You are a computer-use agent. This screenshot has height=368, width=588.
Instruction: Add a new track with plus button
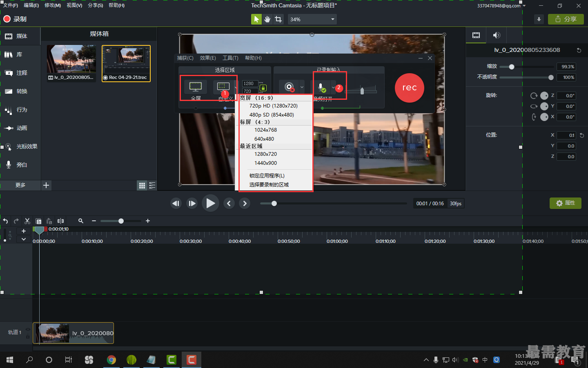tap(24, 231)
